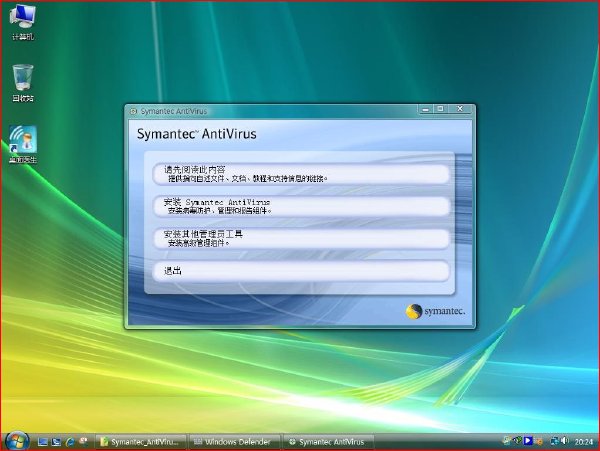Click the Show Desktop quick launch icon

[42, 442]
